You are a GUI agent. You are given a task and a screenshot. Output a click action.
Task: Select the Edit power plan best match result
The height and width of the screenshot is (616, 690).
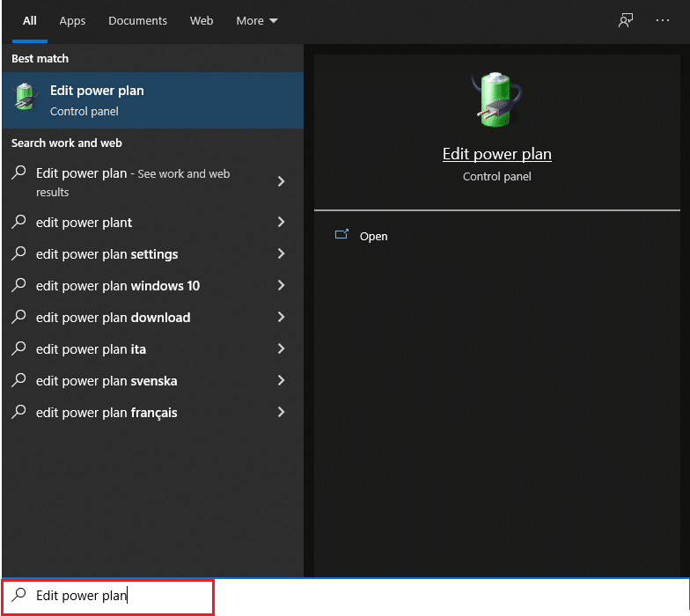point(151,100)
